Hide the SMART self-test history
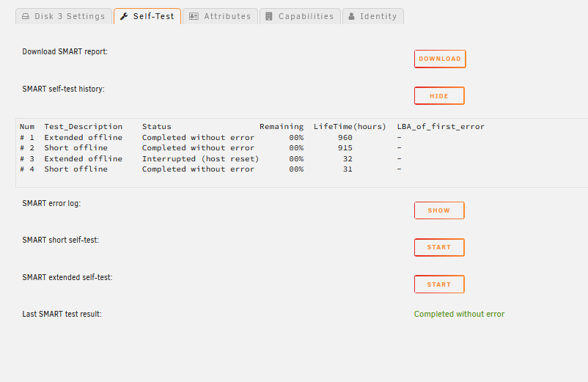The height and width of the screenshot is (382, 588). (x=439, y=96)
